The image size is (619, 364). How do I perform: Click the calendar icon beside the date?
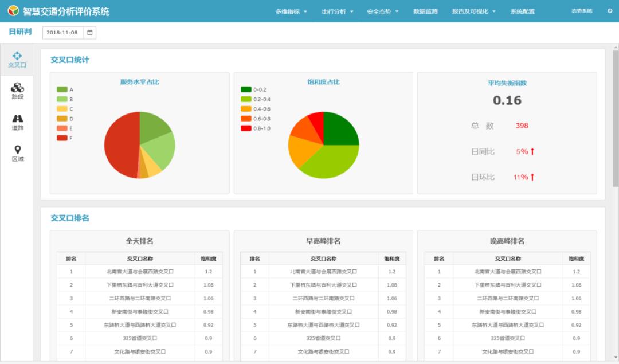pyautogui.click(x=89, y=33)
